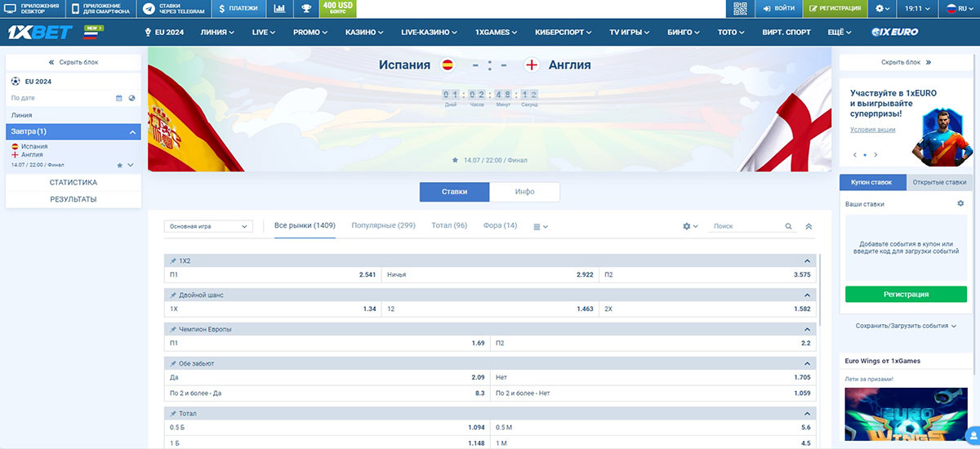This screenshot has height=449, width=980.
Task: Open bet slip settings gear
Action: click(960, 203)
